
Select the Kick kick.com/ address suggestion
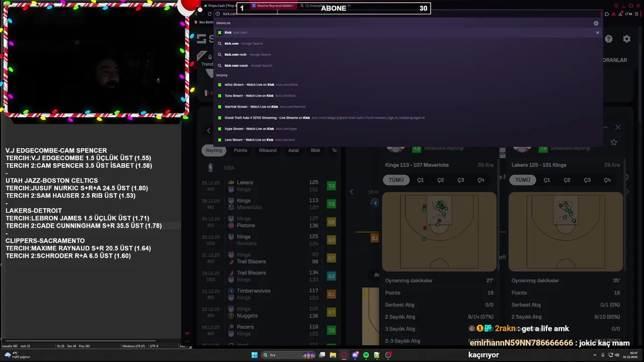click(408, 32)
